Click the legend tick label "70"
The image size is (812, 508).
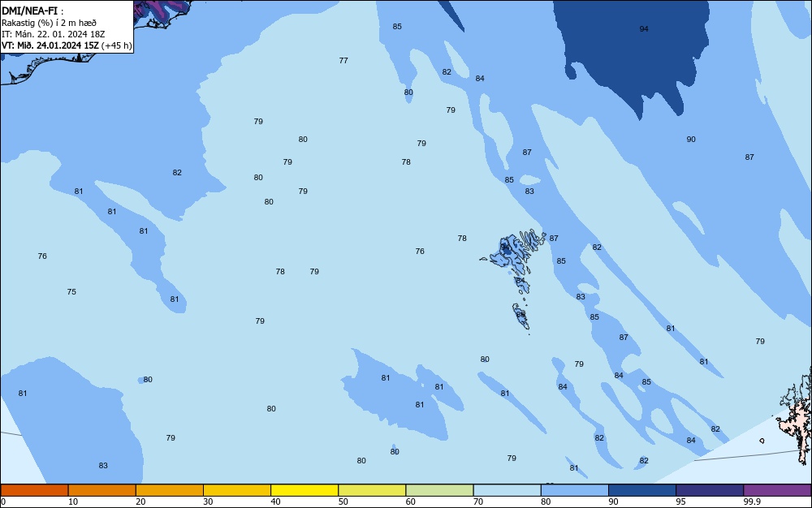(478, 502)
